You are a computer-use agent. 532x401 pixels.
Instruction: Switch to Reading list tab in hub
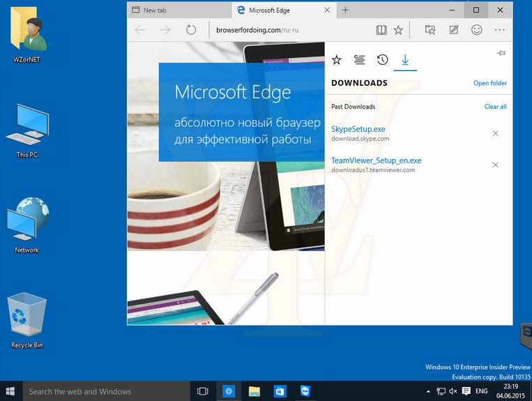pyautogui.click(x=359, y=60)
